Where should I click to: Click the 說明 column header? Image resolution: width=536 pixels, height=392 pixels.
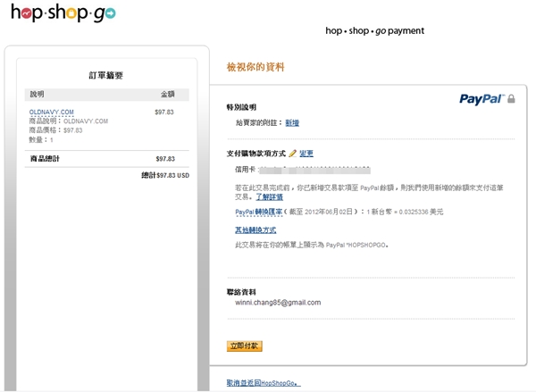(37, 94)
